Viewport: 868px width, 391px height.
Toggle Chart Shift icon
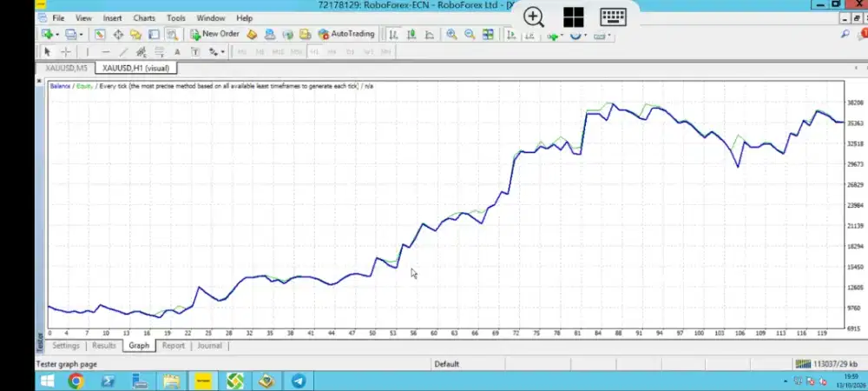(x=529, y=36)
